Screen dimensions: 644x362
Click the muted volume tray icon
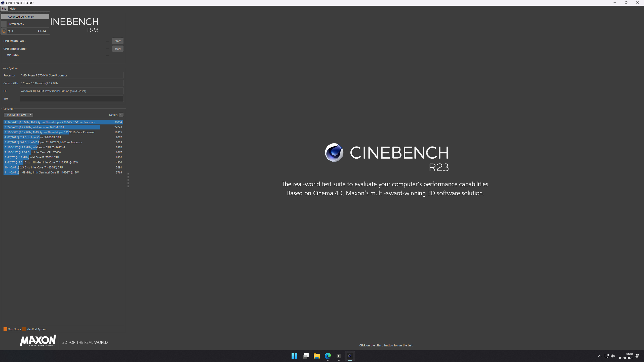click(613, 356)
